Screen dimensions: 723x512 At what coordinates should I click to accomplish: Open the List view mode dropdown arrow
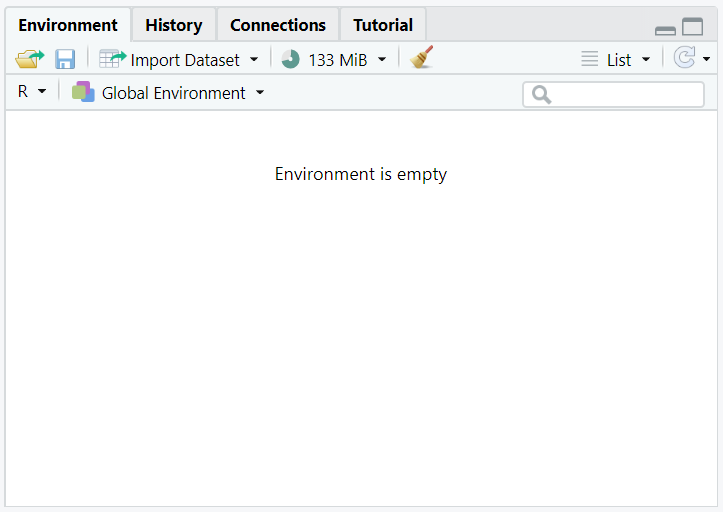646,59
